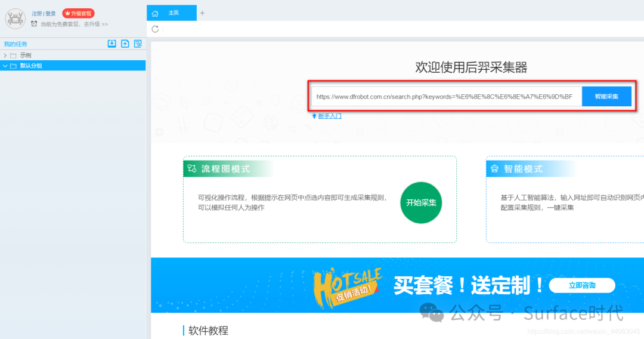
Task: Click the 欢迎使用后羿采集器 welcome heading
Action: [x=471, y=67]
